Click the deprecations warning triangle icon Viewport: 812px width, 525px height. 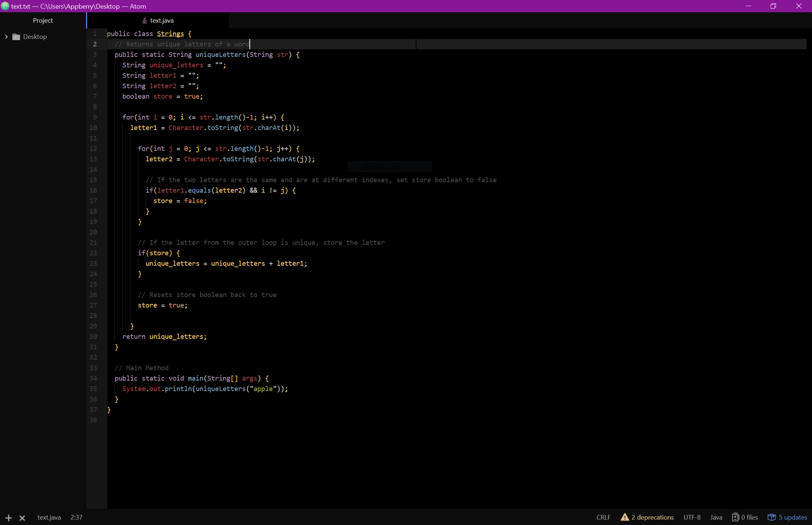[x=624, y=517]
